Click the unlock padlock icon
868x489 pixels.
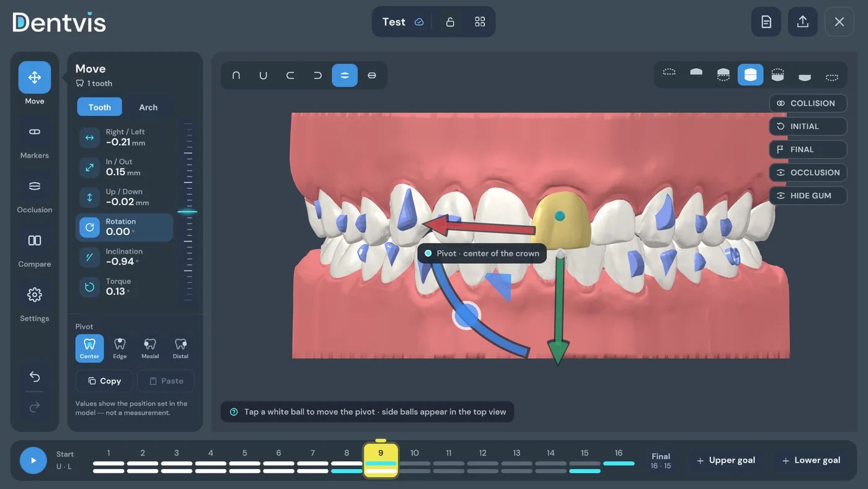click(x=450, y=22)
